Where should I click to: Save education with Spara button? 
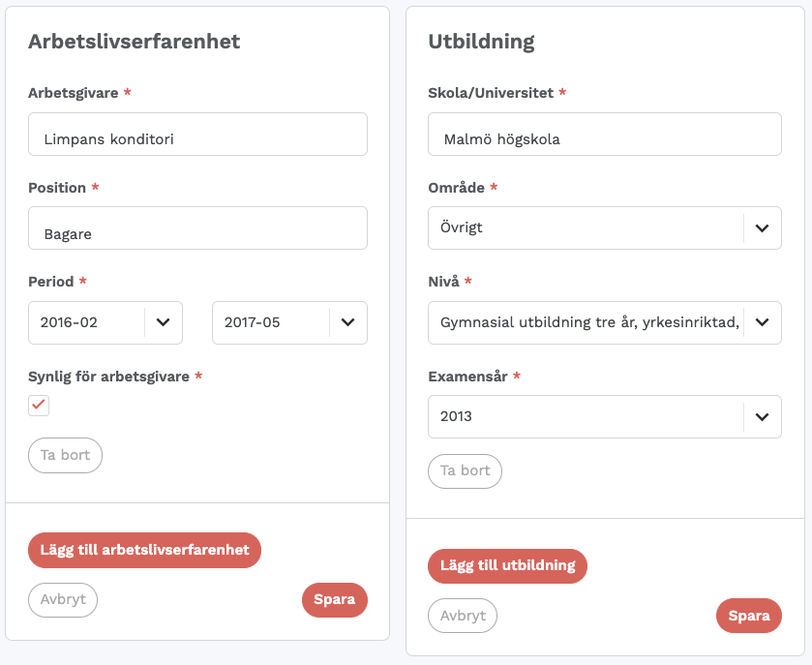pos(749,616)
